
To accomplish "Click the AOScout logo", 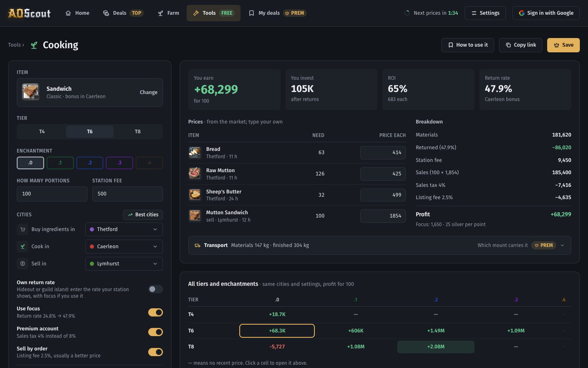I will tap(29, 13).
